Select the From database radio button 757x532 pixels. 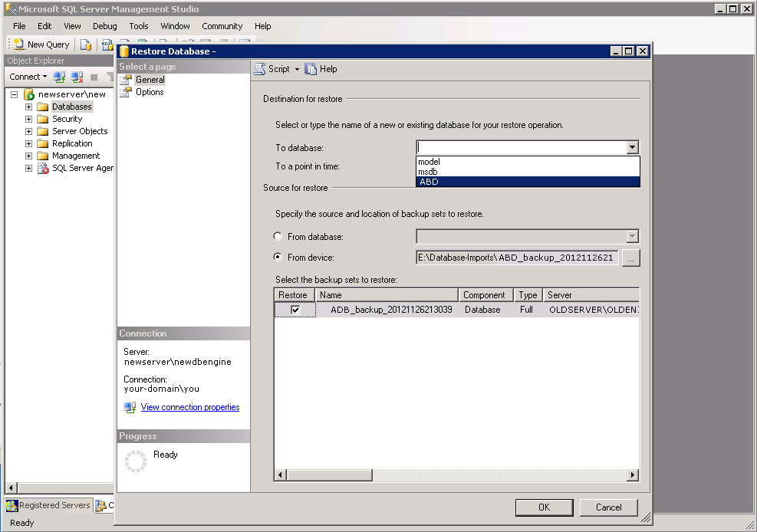click(x=278, y=236)
